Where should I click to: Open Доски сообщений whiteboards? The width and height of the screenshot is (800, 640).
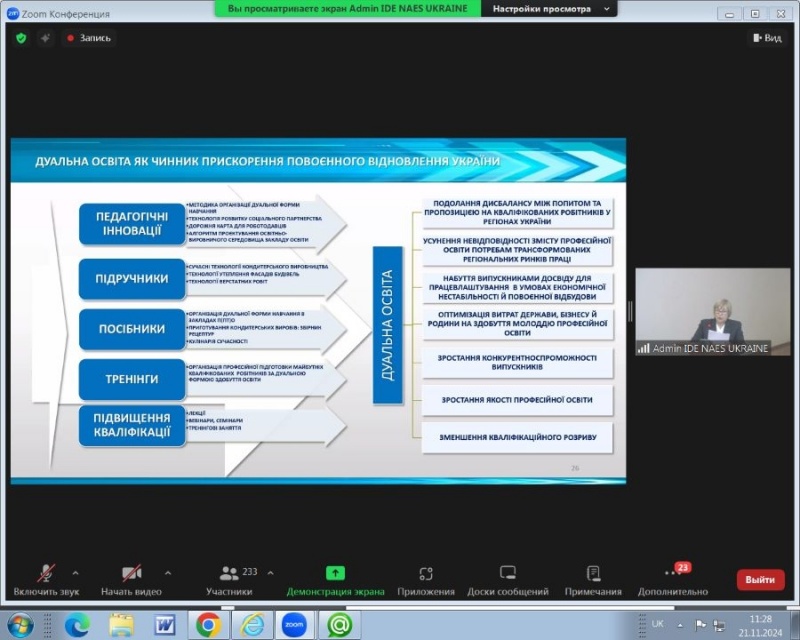tap(507, 578)
